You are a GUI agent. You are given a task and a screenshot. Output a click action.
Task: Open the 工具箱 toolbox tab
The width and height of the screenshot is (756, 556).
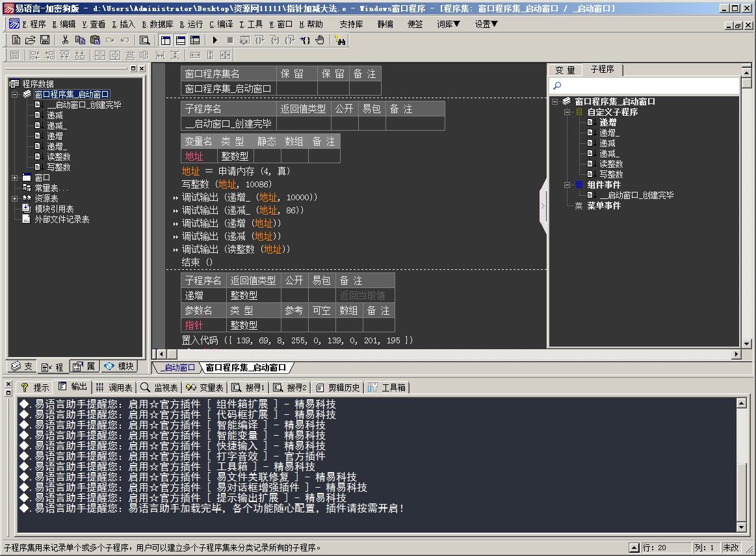pyautogui.click(x=387, y=387)
